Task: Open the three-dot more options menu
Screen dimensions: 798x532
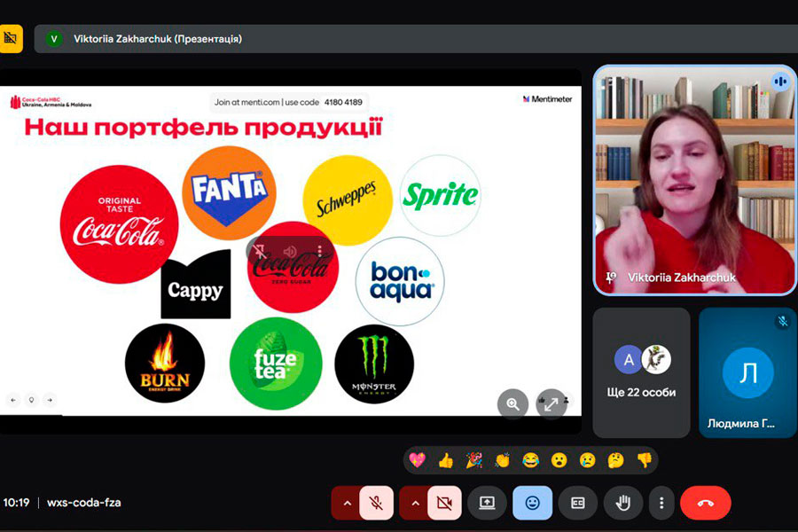Action: tap(661, 503)
